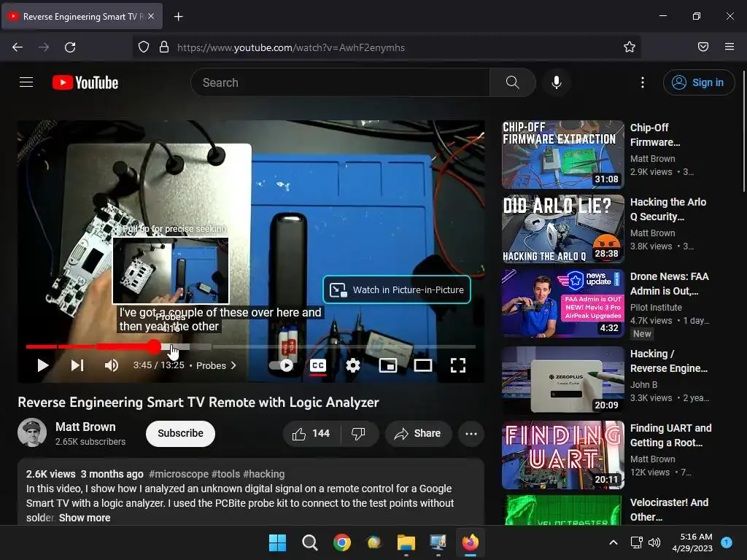Open the Firefox application menu
The image size is (747, 560).
tap(729, 47)
